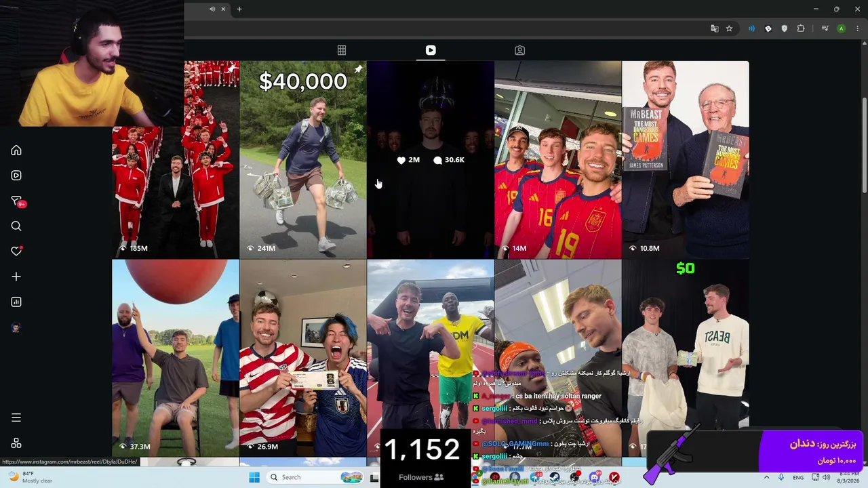
Task: Open Instagram Search from the sidebar
Action: coord(16,226)
